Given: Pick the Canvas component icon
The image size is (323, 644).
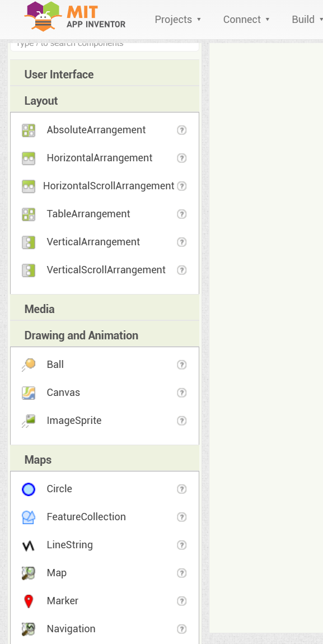Looking at the screenshot, I should coord(29,393).
